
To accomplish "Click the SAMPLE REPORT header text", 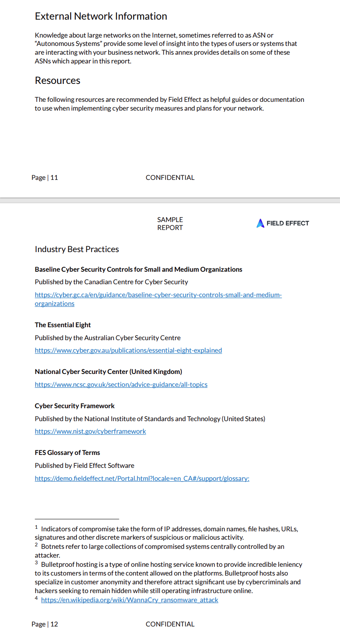I will click(170, 223).
